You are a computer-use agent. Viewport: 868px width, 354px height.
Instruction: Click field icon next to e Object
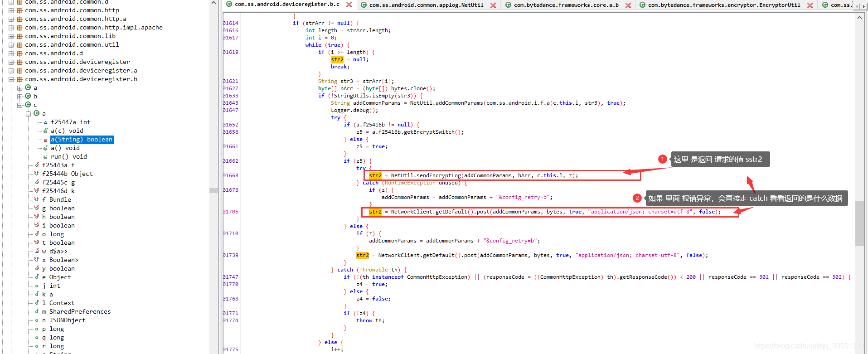point(37,277)
